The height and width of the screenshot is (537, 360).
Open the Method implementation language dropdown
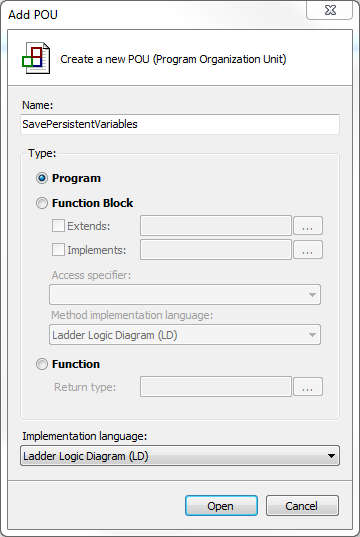click(x=185, y=335)
